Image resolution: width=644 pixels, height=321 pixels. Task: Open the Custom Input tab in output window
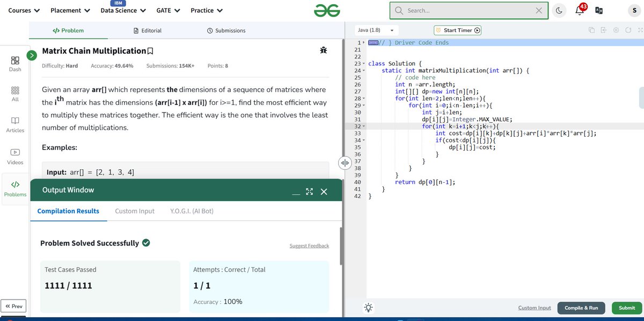(134, 211)
